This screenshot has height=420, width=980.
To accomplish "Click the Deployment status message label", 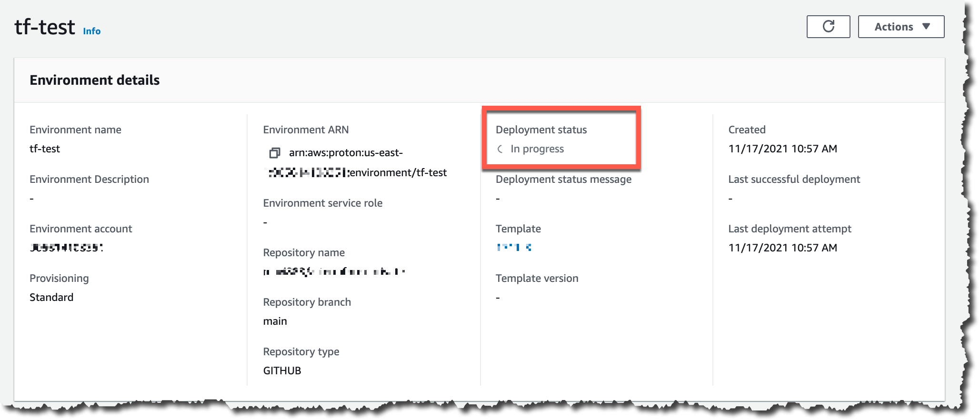I will (563, 180).
